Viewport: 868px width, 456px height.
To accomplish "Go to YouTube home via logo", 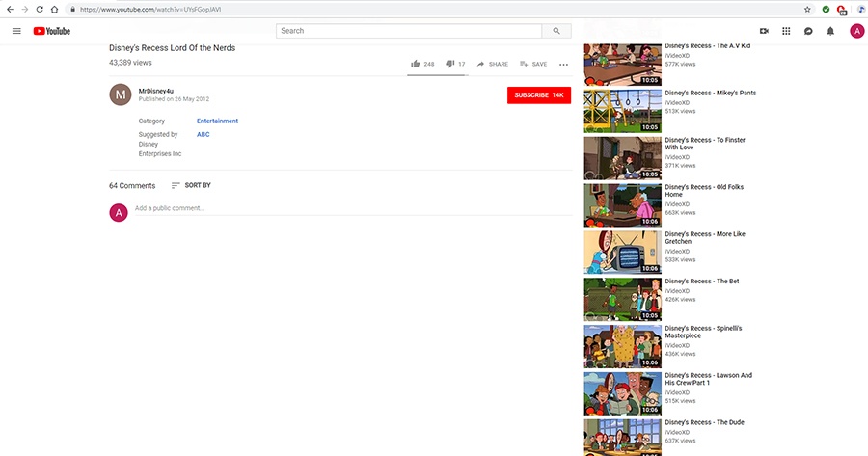I will 51,31.
